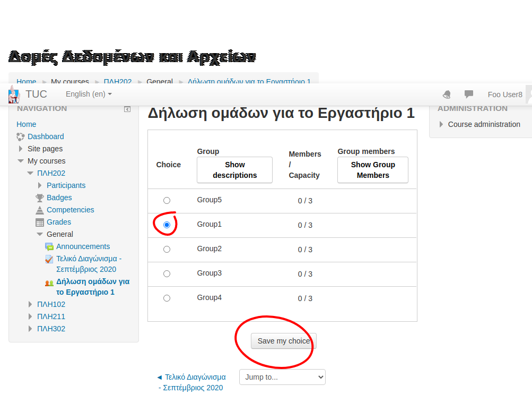Click the Competencies icon in navigation
532x394 pixels.
click(x=40, y=210)
